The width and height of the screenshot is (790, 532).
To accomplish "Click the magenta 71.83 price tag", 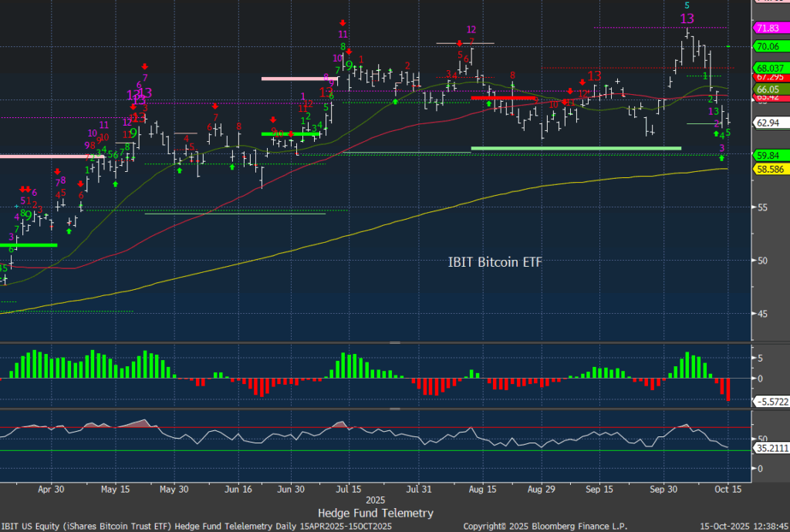I will click(x=768, y=28).
